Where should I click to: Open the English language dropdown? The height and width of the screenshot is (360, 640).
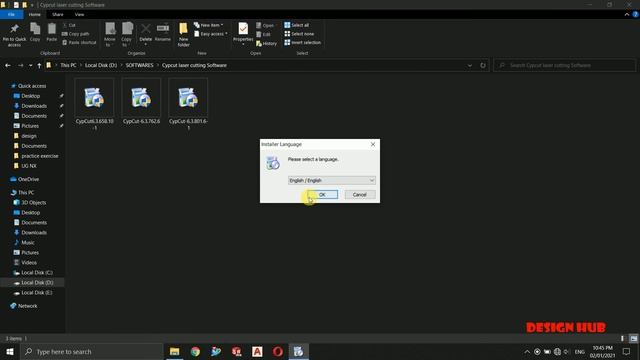(331, 180)
